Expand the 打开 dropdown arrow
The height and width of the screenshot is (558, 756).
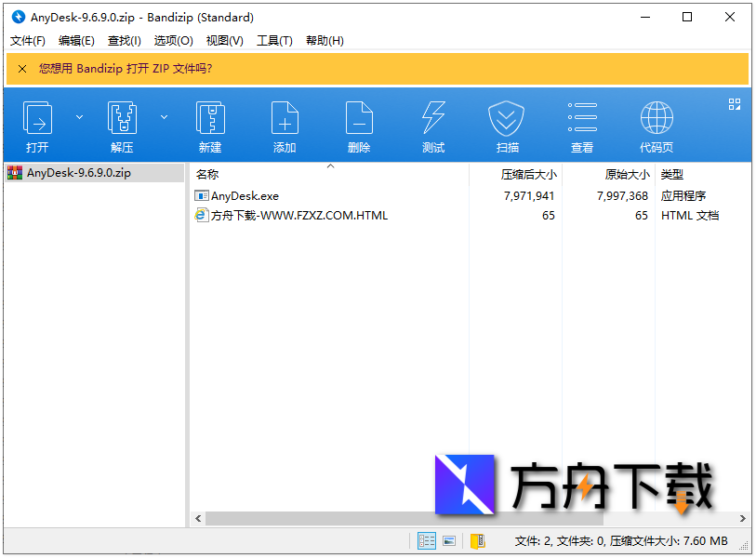(78, 116)
